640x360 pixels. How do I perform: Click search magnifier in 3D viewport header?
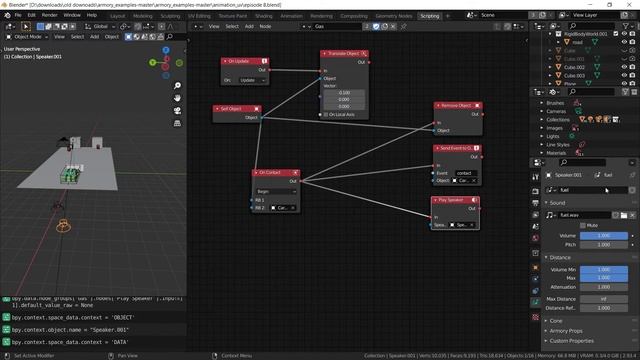tap(170, 37)
